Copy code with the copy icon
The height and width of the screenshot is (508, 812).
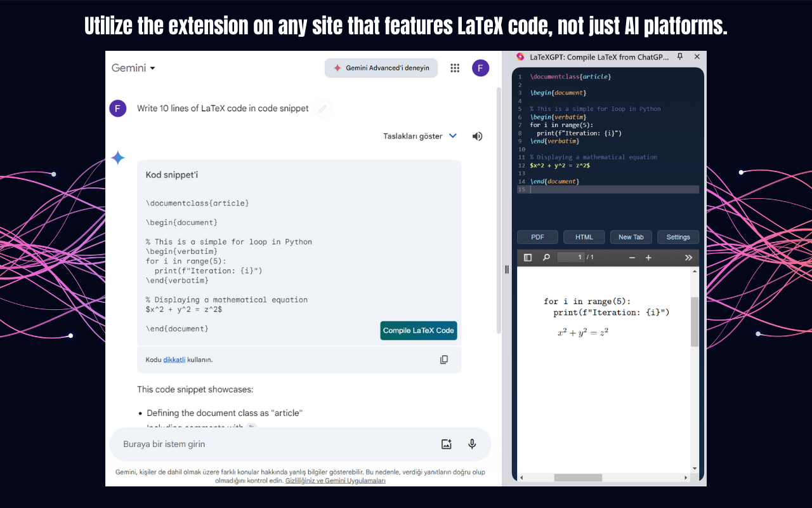pyautogui.click(x=444, y=359)
